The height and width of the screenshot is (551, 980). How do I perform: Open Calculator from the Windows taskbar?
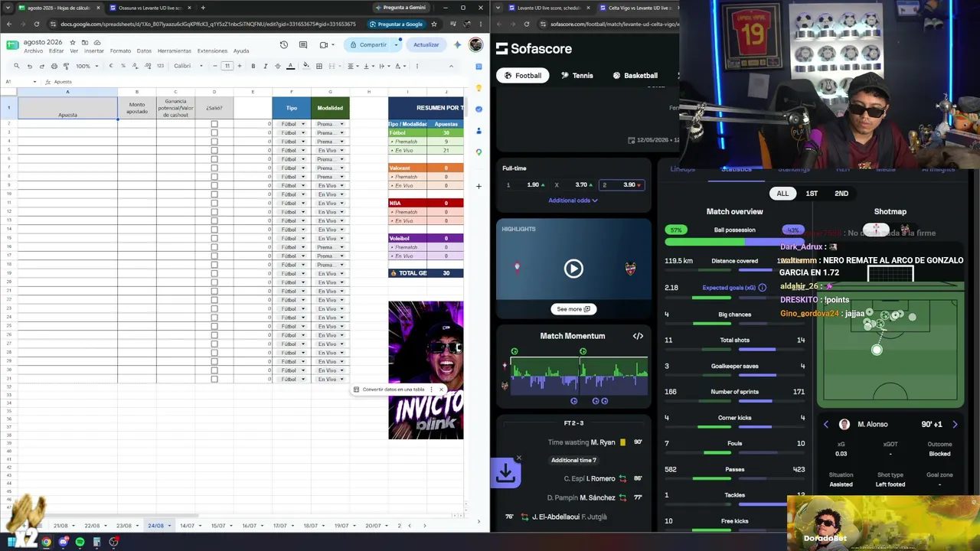(x=96, y=542)
